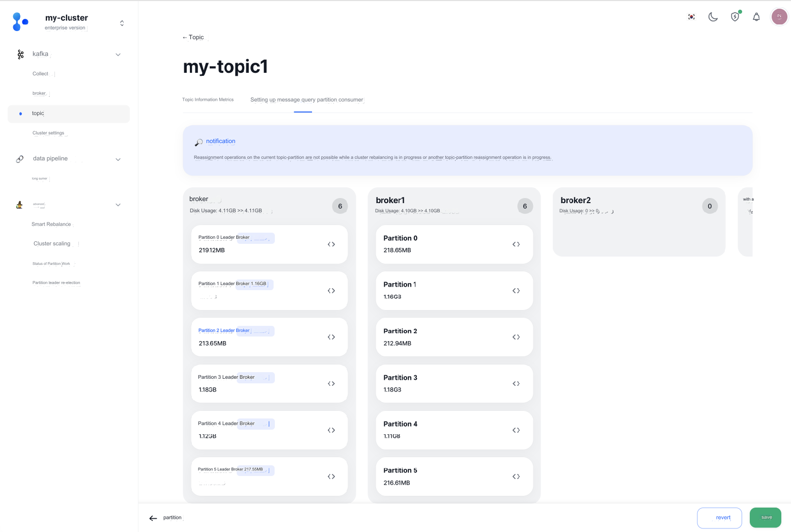Click the move arrows on broker1 Partition 3
This screenshot has height=532, width=791.
pos(516,384)
